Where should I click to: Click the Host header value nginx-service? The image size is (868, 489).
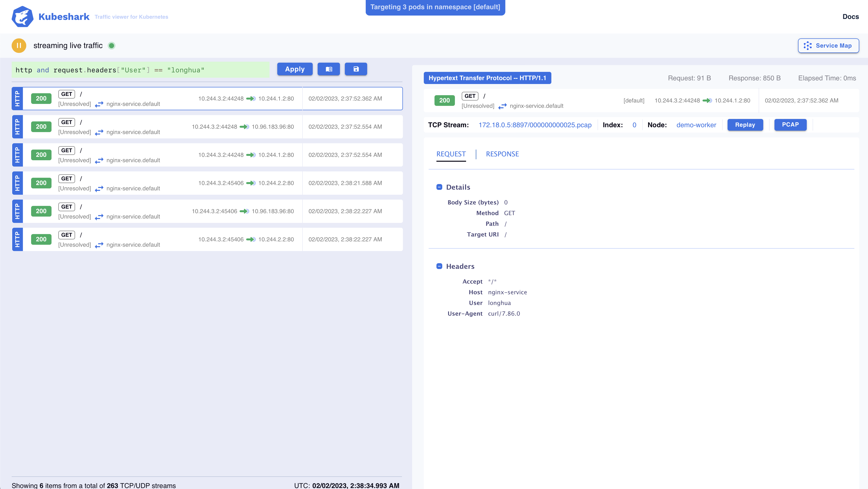pyautogui.click(x=507, y=292)
